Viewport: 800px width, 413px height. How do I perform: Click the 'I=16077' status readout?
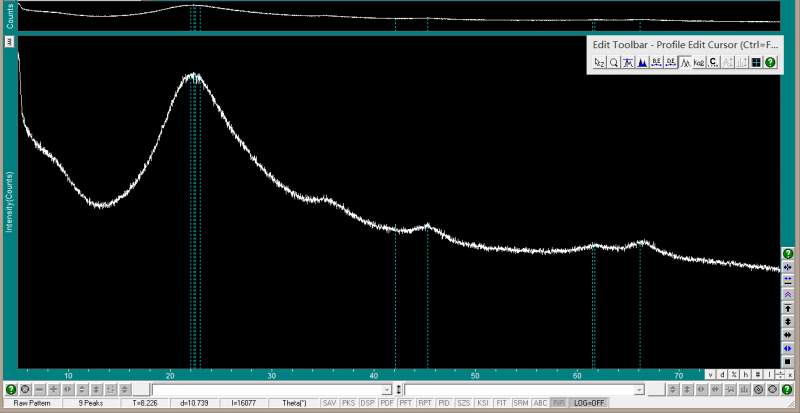click(x=243, y=403)
